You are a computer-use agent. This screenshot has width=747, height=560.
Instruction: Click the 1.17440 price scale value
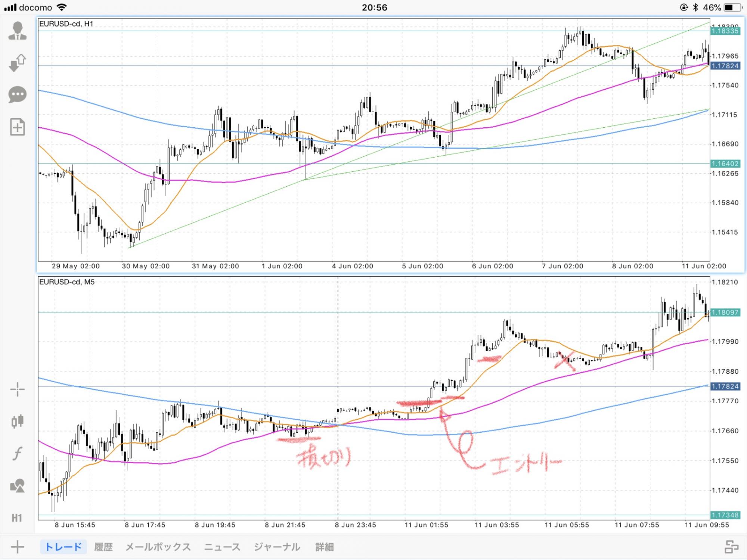coord(725,490)
